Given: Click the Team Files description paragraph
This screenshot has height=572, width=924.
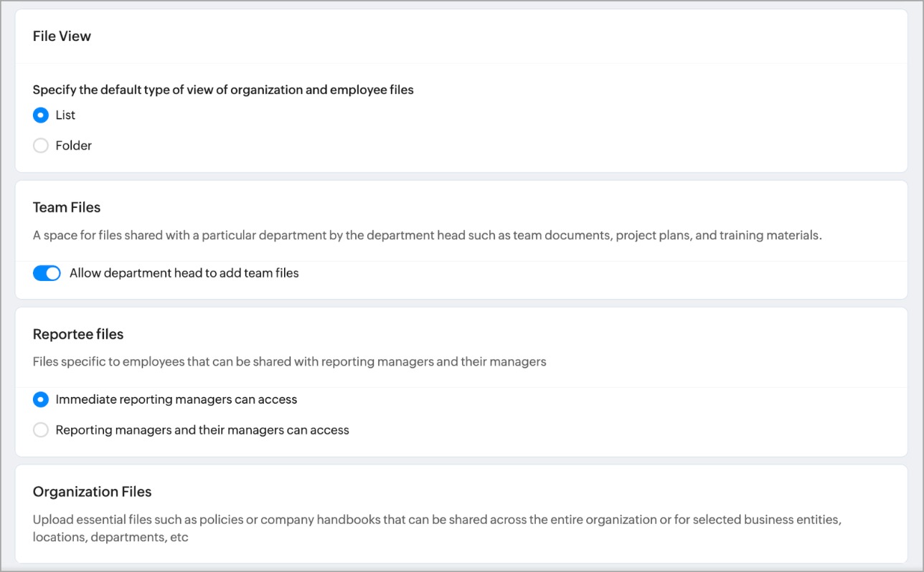Looking at the screenshot, I should pos(427,235).
